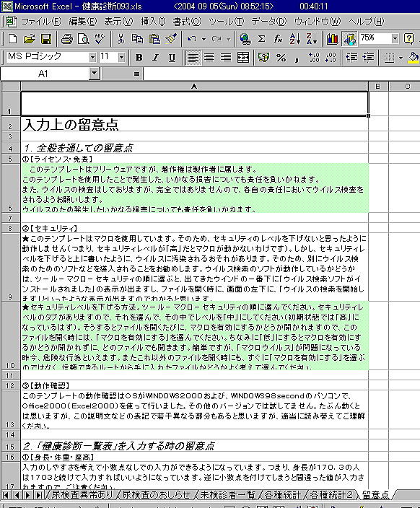Open the 挿入(I) menu
Image resolution: width=420 pixels, height=508 pixels.
(x=153, y=22)
